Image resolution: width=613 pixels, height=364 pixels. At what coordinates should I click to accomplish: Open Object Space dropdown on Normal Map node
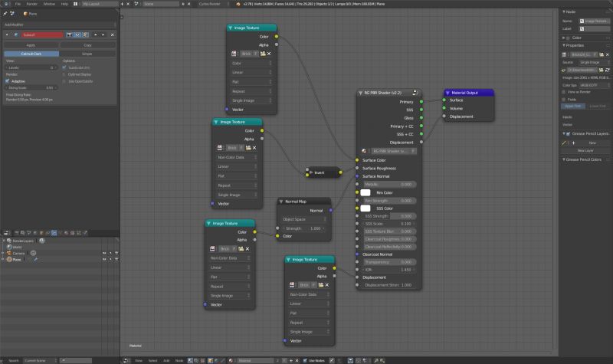(x=303, y=219)
